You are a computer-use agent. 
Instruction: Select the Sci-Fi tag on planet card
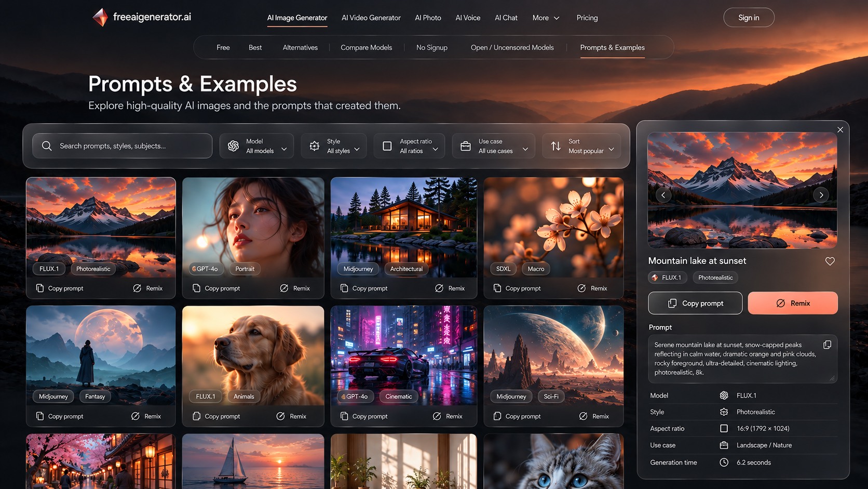pos(551,397)
